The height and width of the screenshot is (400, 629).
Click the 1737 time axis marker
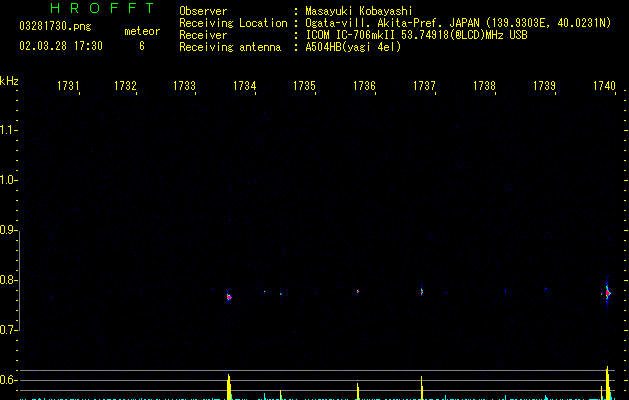(424, 86)
